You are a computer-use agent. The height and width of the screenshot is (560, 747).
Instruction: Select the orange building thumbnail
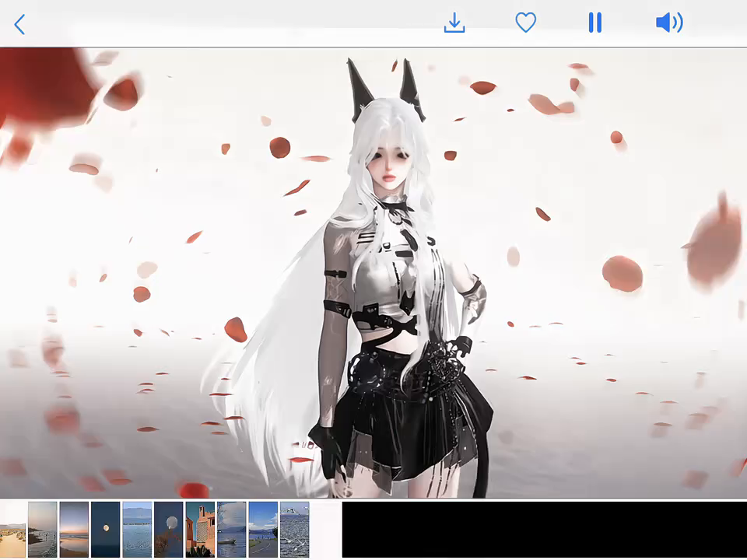200,530
